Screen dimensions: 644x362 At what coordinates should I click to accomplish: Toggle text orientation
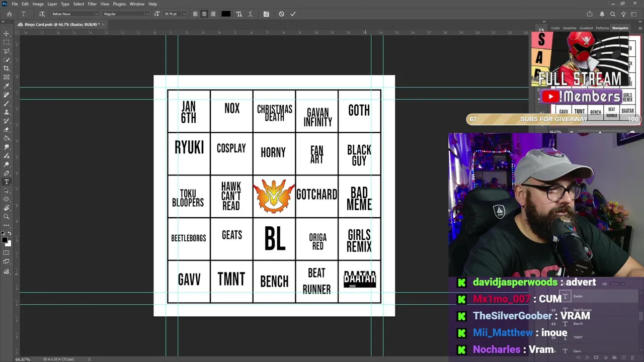coord(42,14)
